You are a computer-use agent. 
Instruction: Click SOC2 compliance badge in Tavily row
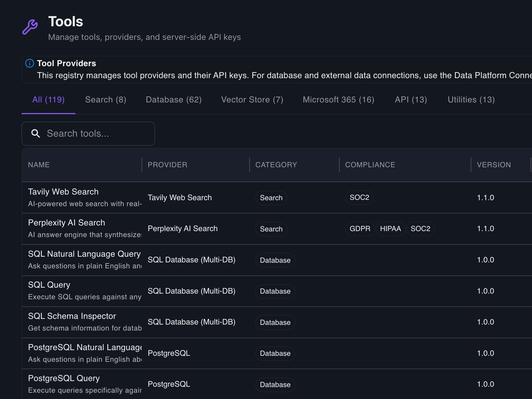point(359,198)
